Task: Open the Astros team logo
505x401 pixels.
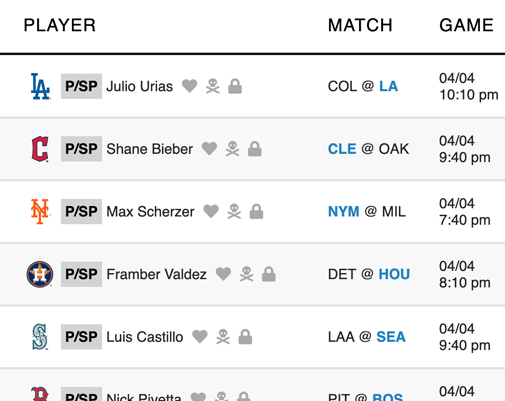Action: click(40, 274)
